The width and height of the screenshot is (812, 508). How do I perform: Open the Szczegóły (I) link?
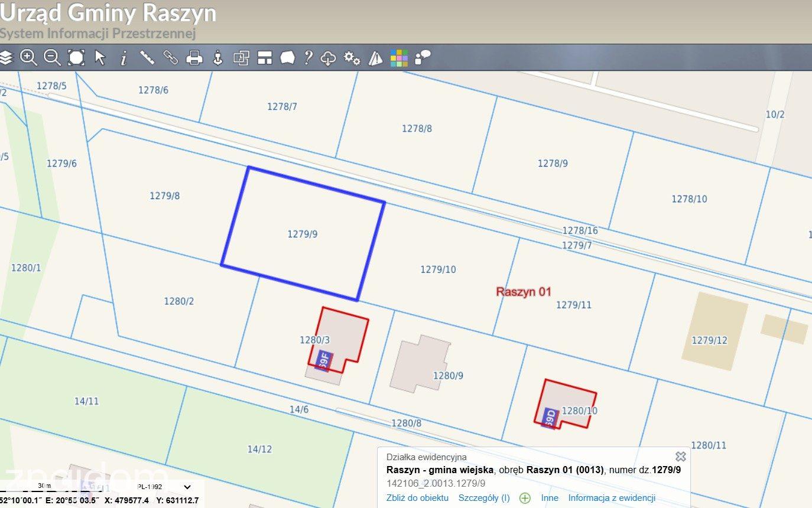point(484,498)
